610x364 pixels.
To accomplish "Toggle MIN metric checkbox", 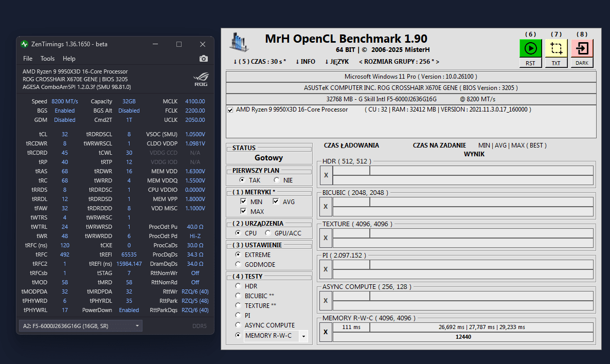I will point(243,202).
